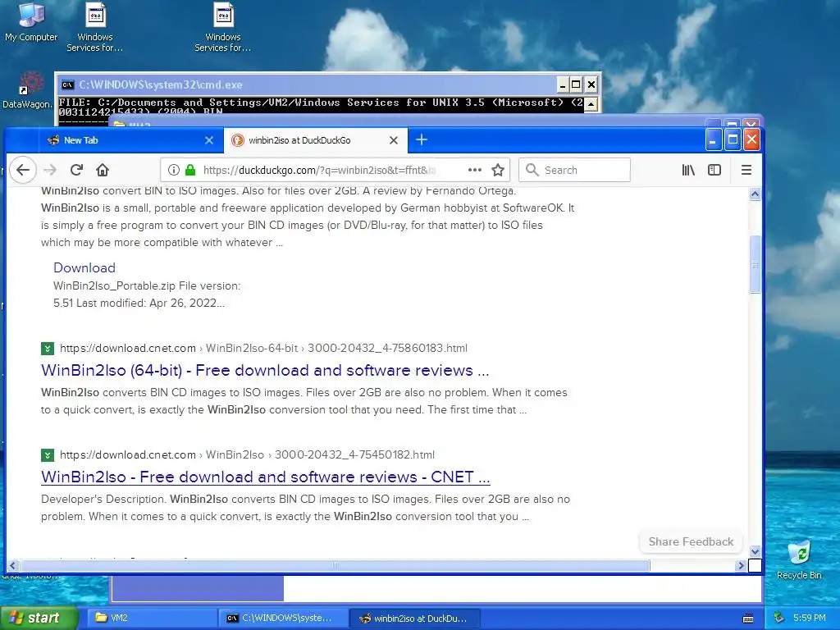Click the horizontal scrollbar thumb
This screenshot has height=630, width=840.
pyautogui.click(x=335, y=565)
